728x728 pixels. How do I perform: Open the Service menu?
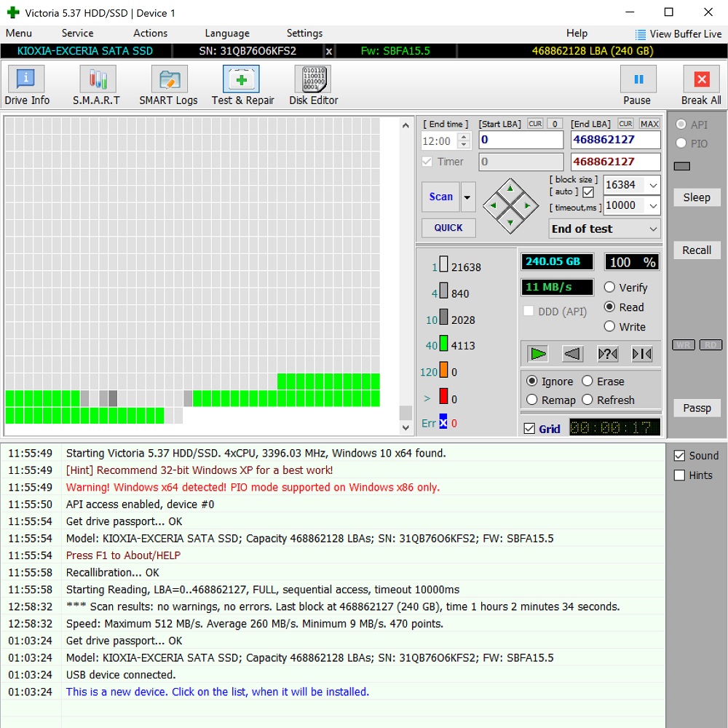(x=78, y=33)
